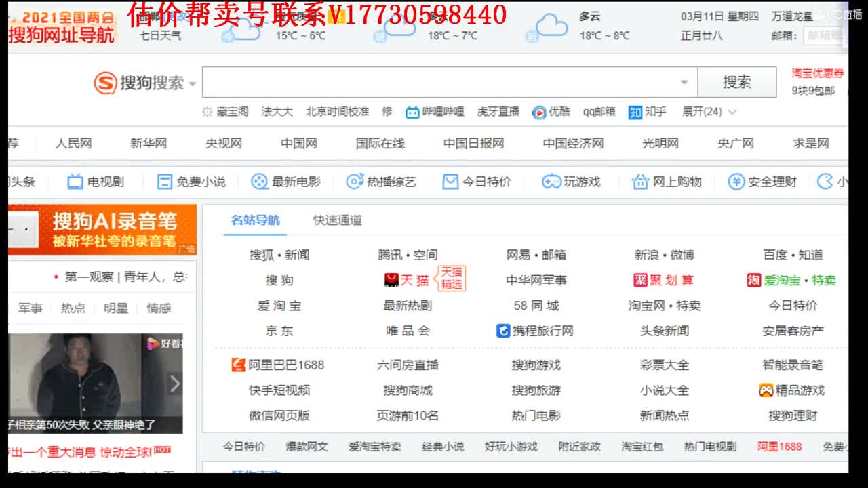
Task: Open the 智能录音笔 link
Action: coord(793,365)
